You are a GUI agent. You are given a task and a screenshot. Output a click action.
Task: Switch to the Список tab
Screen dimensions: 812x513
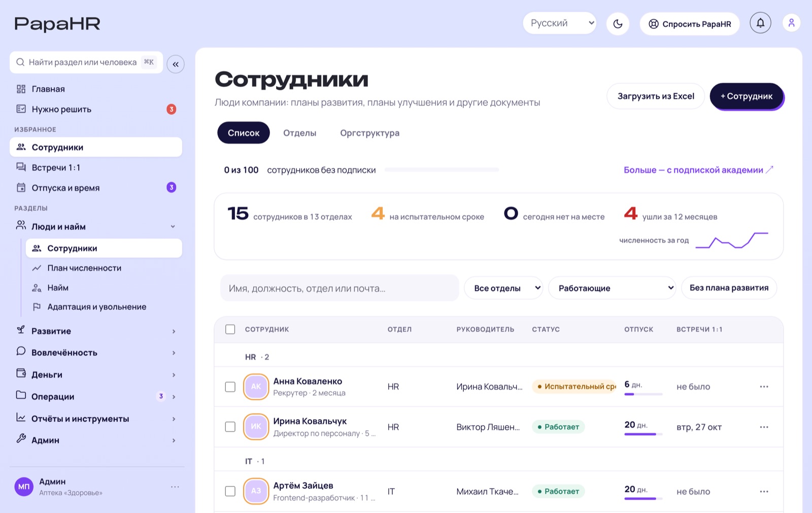(244, 132)
